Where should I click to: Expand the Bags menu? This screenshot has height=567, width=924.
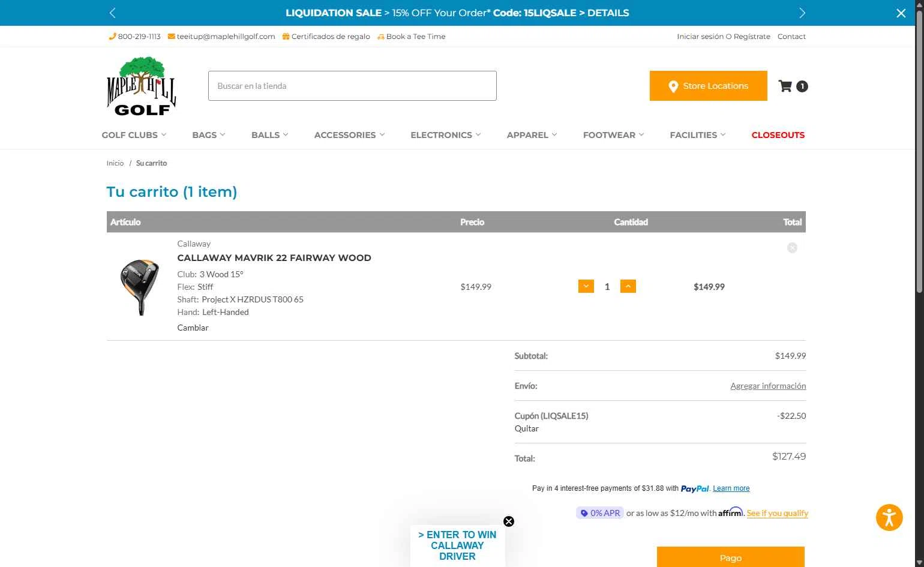[209, 135]
